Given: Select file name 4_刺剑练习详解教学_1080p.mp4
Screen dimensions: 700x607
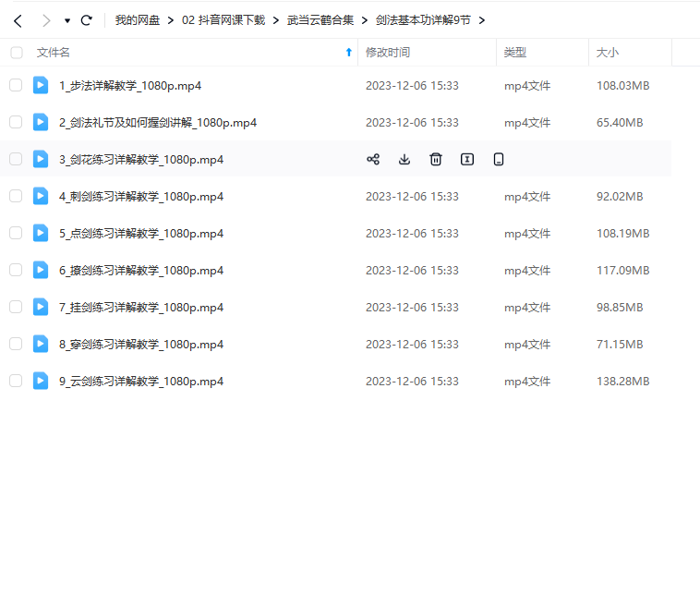Looking at the screenshot, I should pyautogui.click(x=141, y=197).
